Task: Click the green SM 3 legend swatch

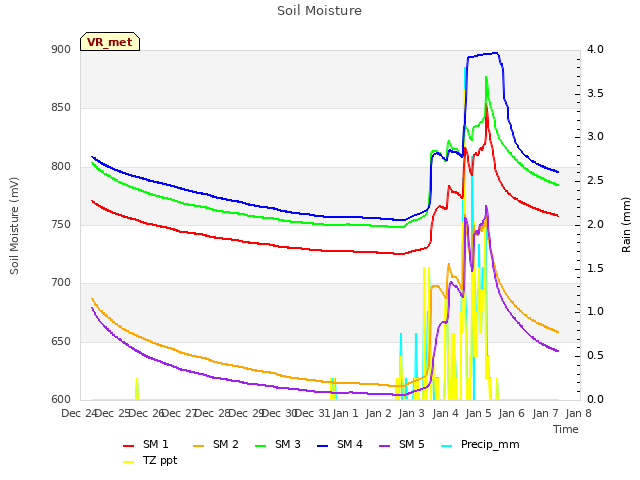Action: (x=261, y=446)
